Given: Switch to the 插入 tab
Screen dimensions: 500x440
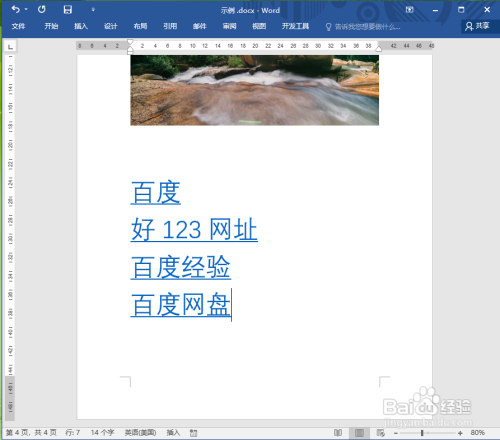Looking at the screenshot, I should point(81,26).
